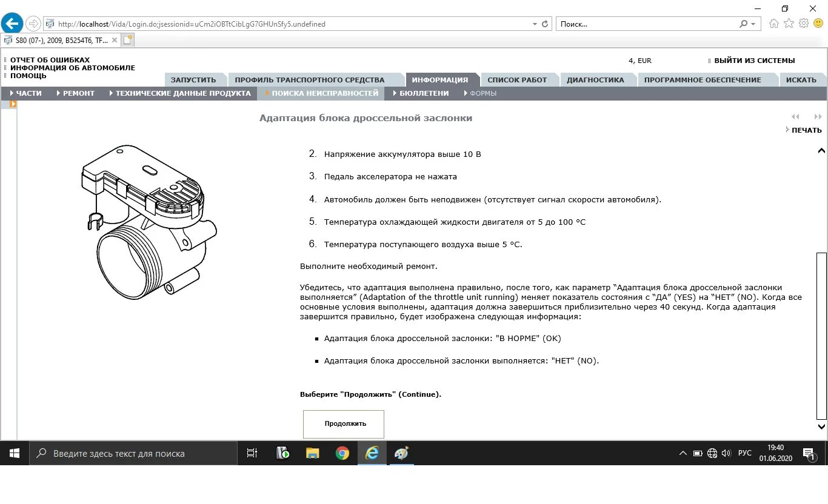The height and width of the screenshot is (504, 828).
Task: Open the browser settings gear
Action: click(804, 24)
